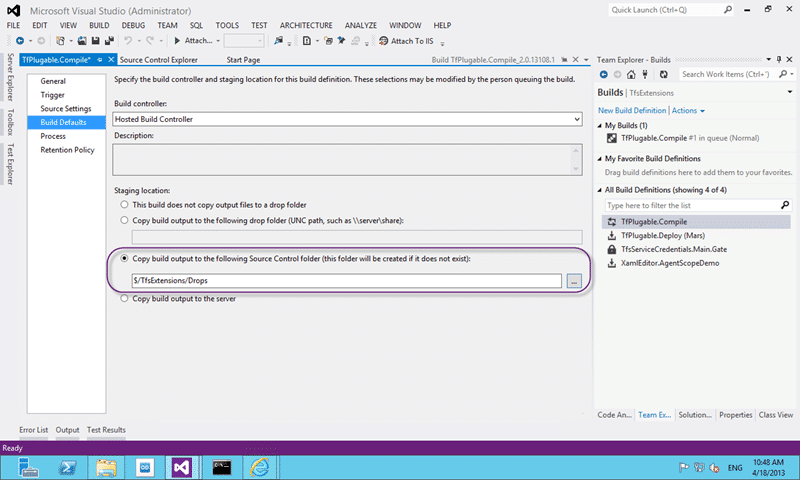Click the Source Control folder path field
This screenshot has width=800, height=480.
[346, 281]
